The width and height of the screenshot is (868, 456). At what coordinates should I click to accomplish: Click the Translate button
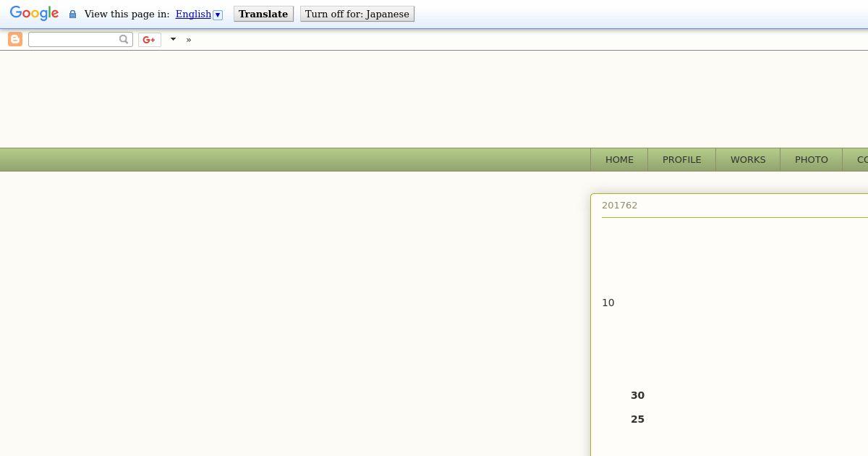[263, 14]
